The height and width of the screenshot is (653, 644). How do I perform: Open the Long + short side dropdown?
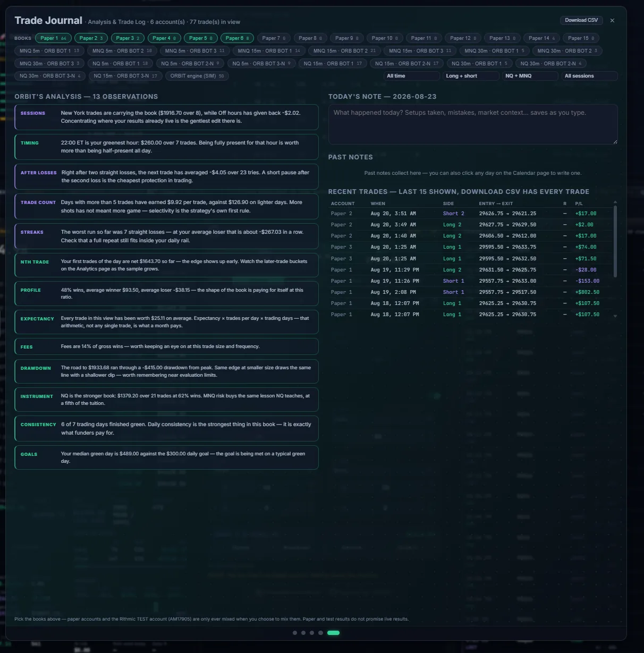[471, 76]
